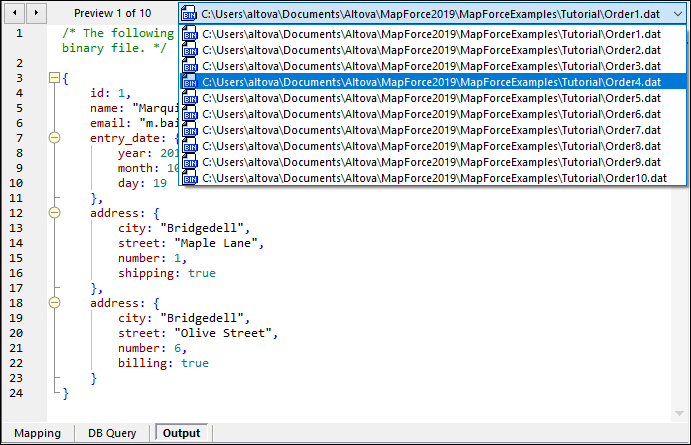Collapse the entry_date block fold marker
This screenshot has width=691, height=445.
tap(54, 138)
